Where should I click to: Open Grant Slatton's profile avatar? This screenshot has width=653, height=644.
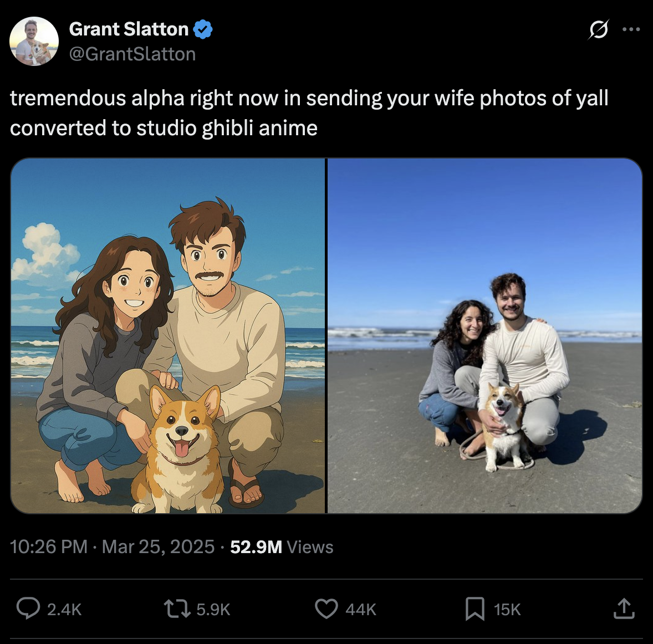(x=34, y=40)
